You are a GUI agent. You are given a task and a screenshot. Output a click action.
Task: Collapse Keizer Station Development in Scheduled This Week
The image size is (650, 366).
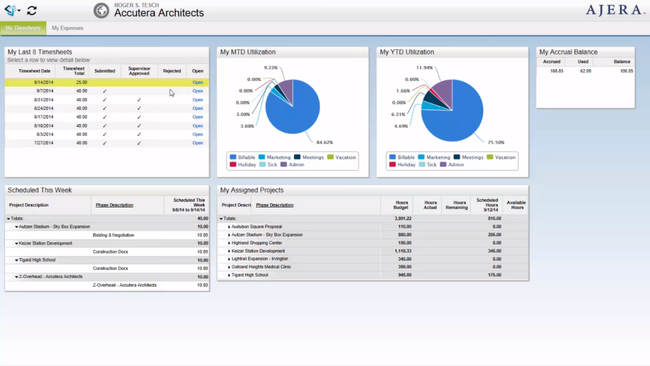click(x=17, y=243)
